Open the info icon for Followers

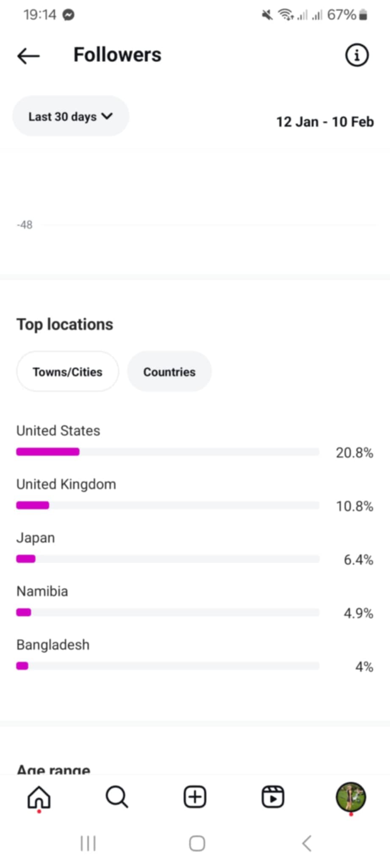tap(357, 55)
